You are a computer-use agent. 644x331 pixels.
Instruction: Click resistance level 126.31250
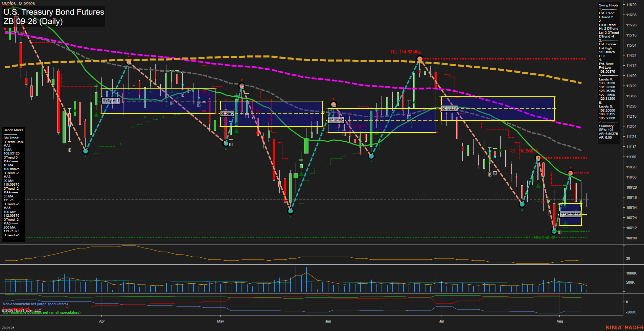click(607, 99)
